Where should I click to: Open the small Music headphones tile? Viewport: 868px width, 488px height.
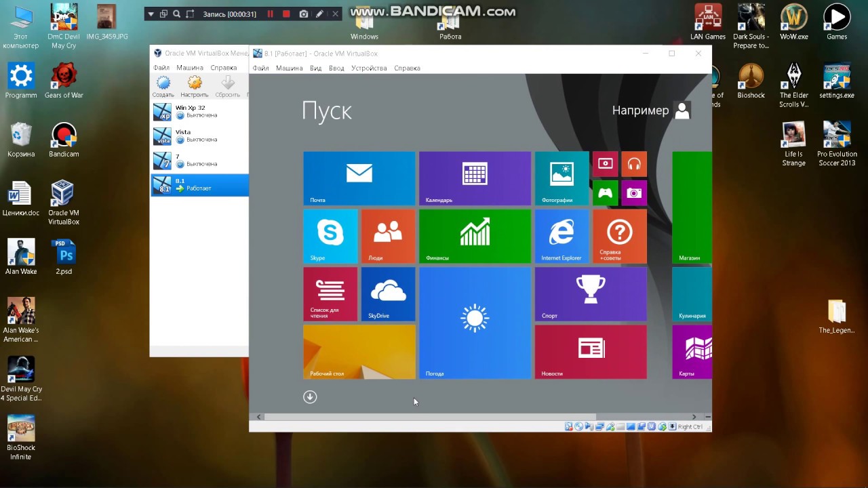tap(634, 164)
